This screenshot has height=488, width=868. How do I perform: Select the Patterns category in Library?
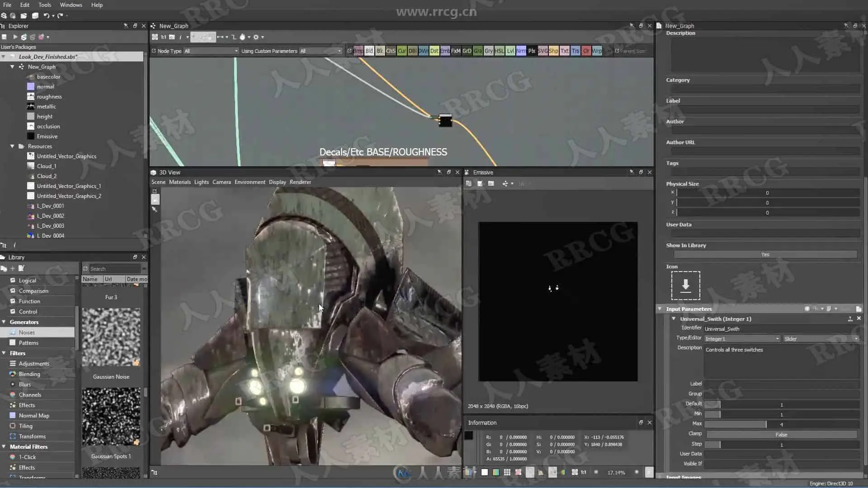click(28, 343)
